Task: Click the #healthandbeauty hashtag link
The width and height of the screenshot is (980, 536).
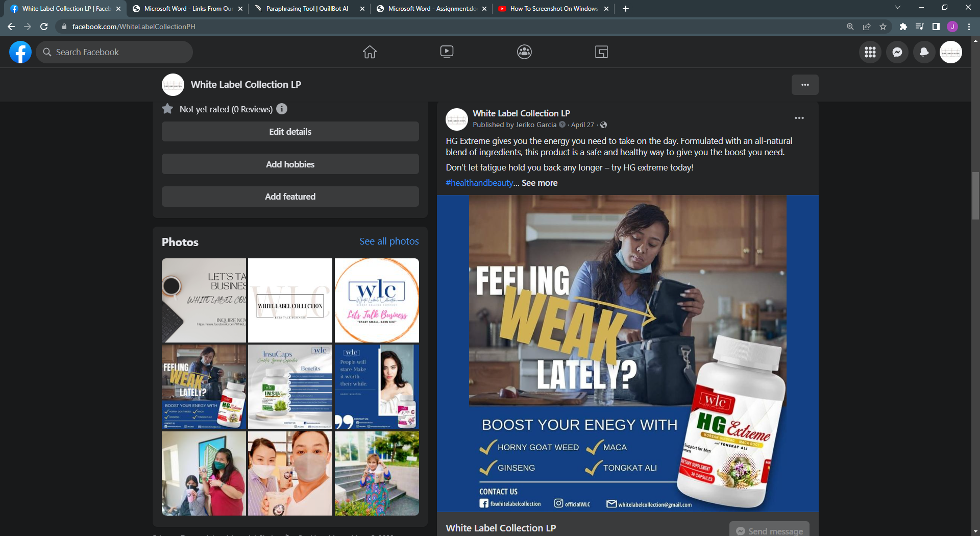Action: pos(479,183)
